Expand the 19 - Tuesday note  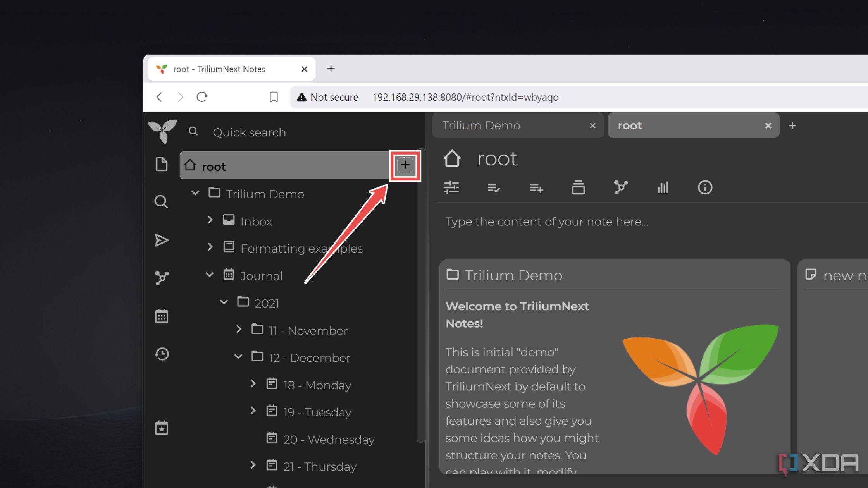coord(253,411)
